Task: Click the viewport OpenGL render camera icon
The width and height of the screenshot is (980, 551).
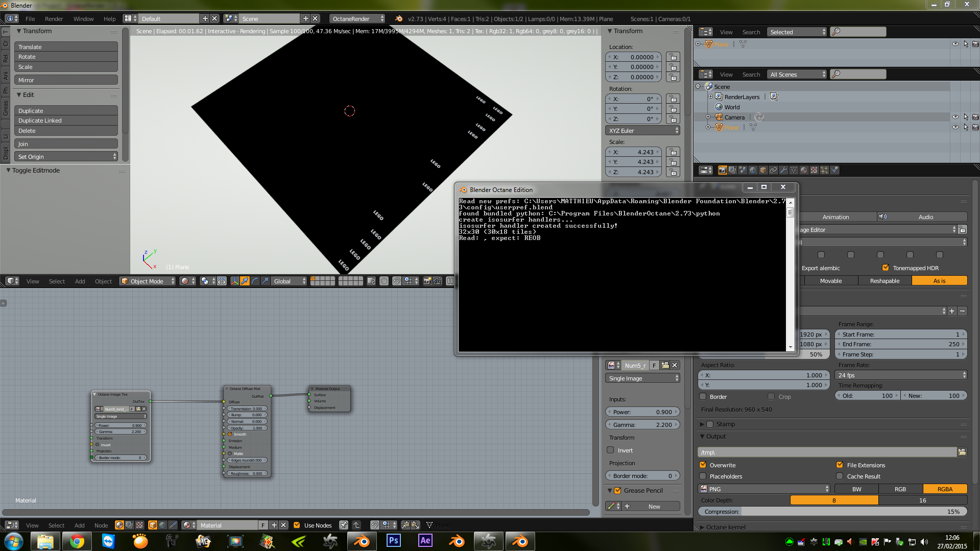Action: [427, 281]
